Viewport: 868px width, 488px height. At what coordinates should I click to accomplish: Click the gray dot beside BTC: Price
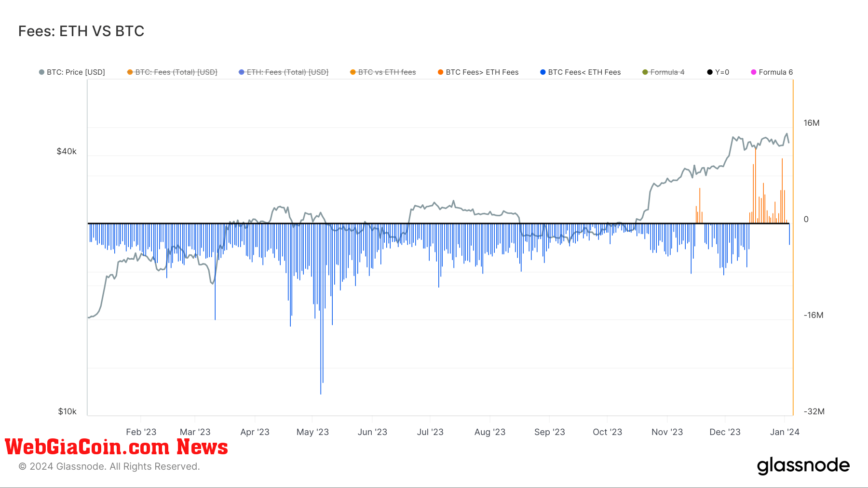point(41,72)
